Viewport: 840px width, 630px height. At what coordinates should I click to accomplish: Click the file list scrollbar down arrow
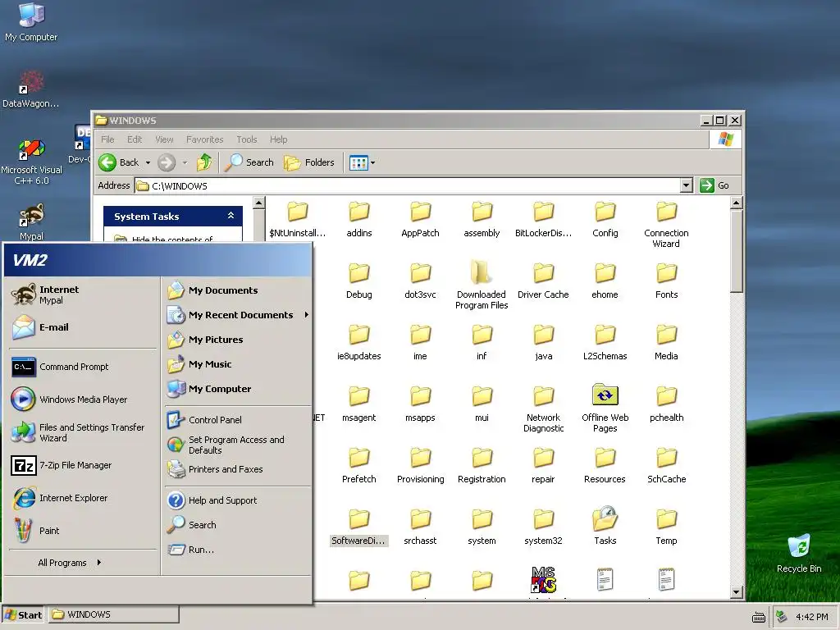point(736,592)
